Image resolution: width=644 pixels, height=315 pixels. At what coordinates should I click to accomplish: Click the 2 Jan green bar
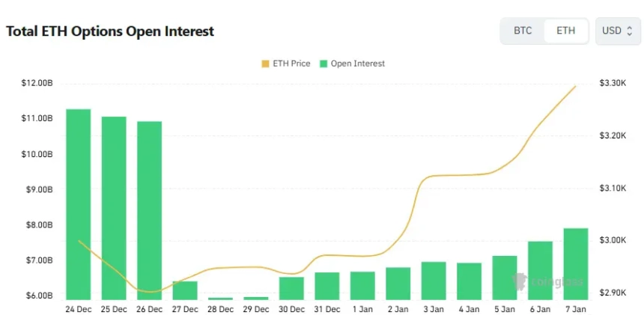pyautogui.click(x=398, y=283)
